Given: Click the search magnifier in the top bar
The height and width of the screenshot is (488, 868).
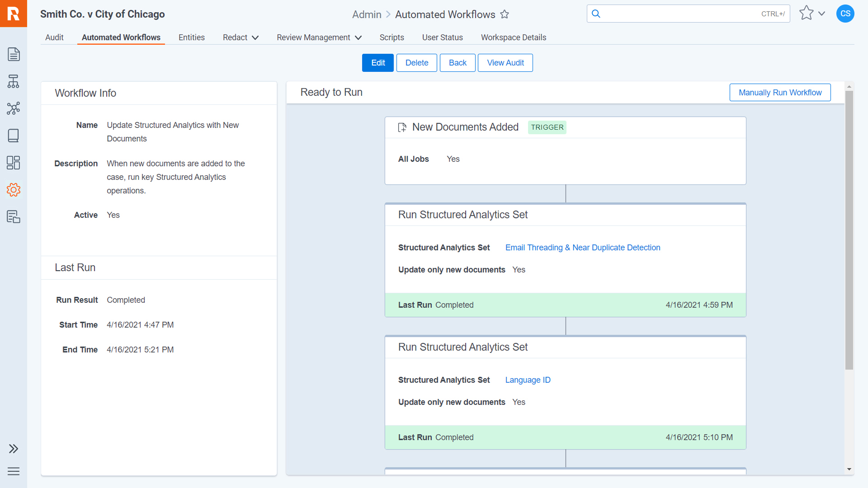Looking at the screenshot, I should click(595, 14).
